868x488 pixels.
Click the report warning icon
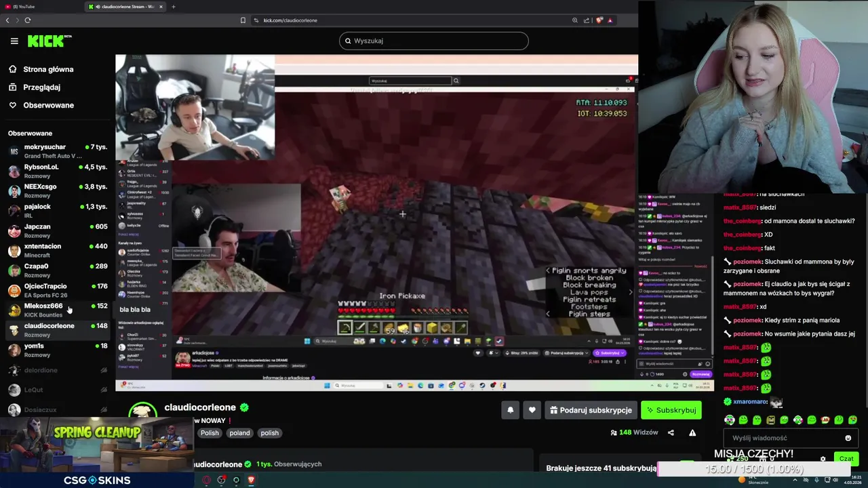point(692,432)
